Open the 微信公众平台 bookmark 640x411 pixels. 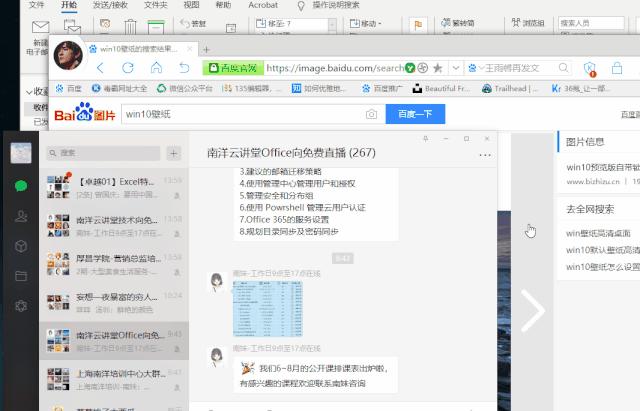185,88
